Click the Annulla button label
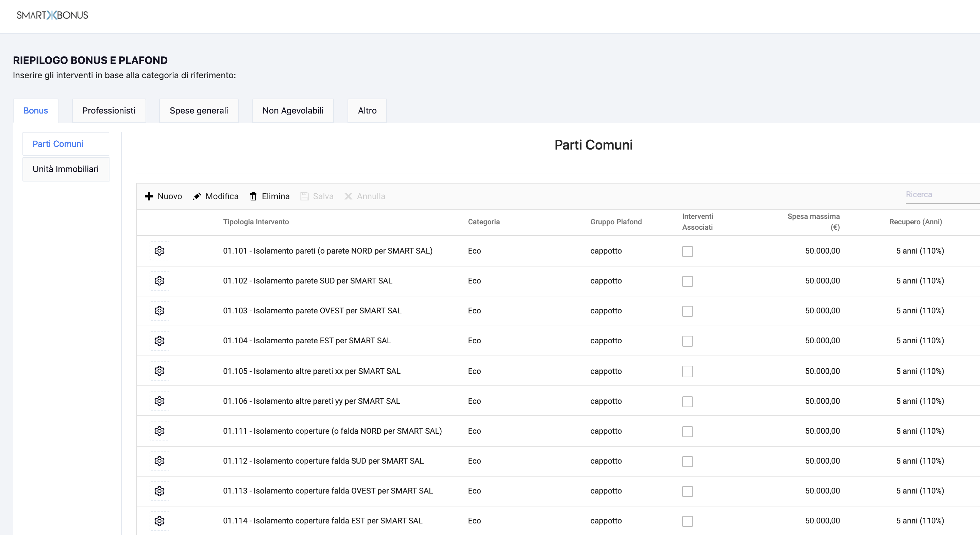980x535 pixels. click(371, 196)
